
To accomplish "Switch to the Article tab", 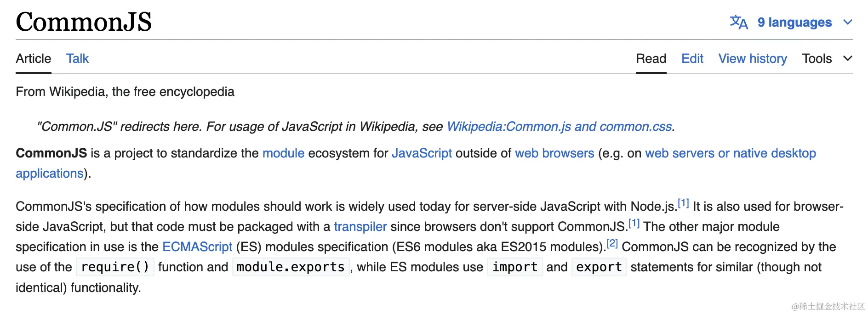I will click(33, 58).
